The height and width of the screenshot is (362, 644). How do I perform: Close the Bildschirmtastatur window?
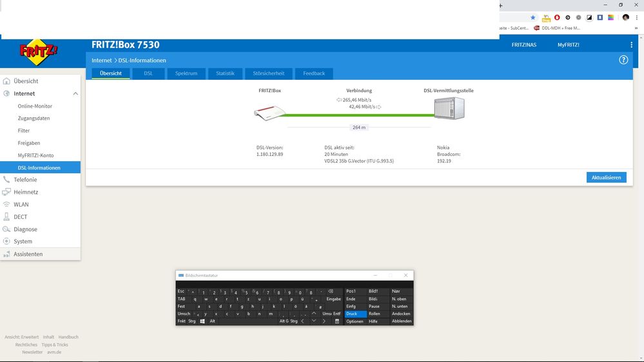coord(405,276)
